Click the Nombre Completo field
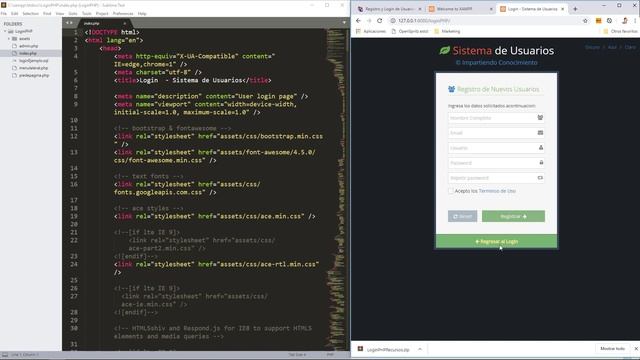 (496, 118)
